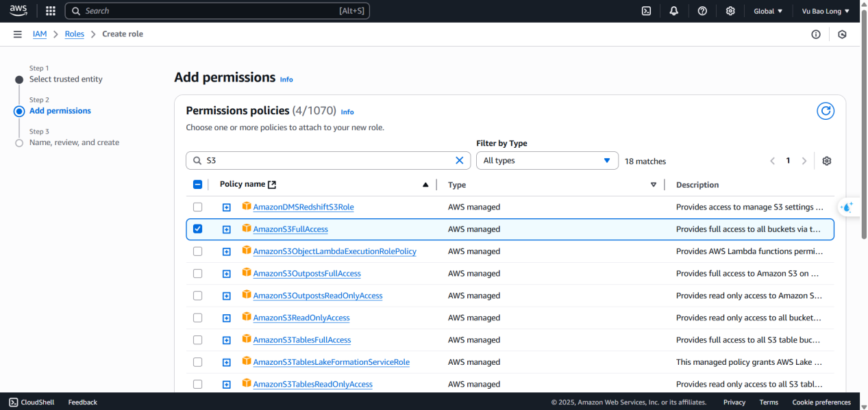The height and width of the screenshot is (410, 868).
Task: Click the hexagon tools icon near info
Action: pyautogui.click(x=842, y=34)
